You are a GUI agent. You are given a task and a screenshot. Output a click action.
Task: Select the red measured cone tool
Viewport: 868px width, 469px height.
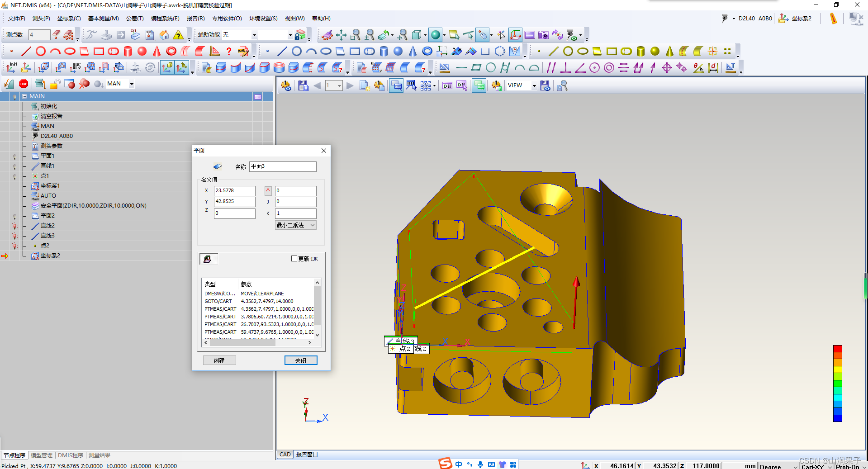click(x=157, y=51)
